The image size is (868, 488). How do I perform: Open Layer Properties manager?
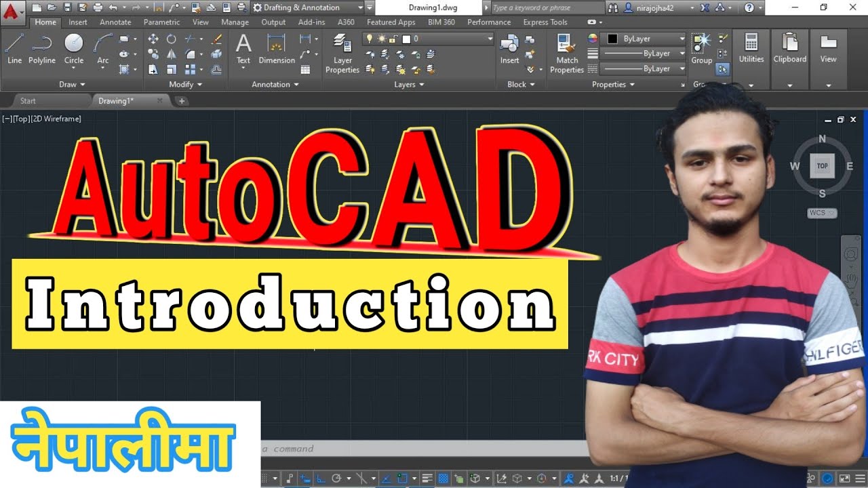coord(342,54)
